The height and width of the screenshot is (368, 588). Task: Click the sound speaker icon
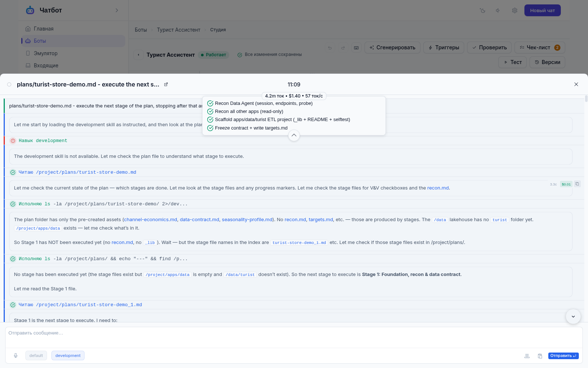click(498, 11)
